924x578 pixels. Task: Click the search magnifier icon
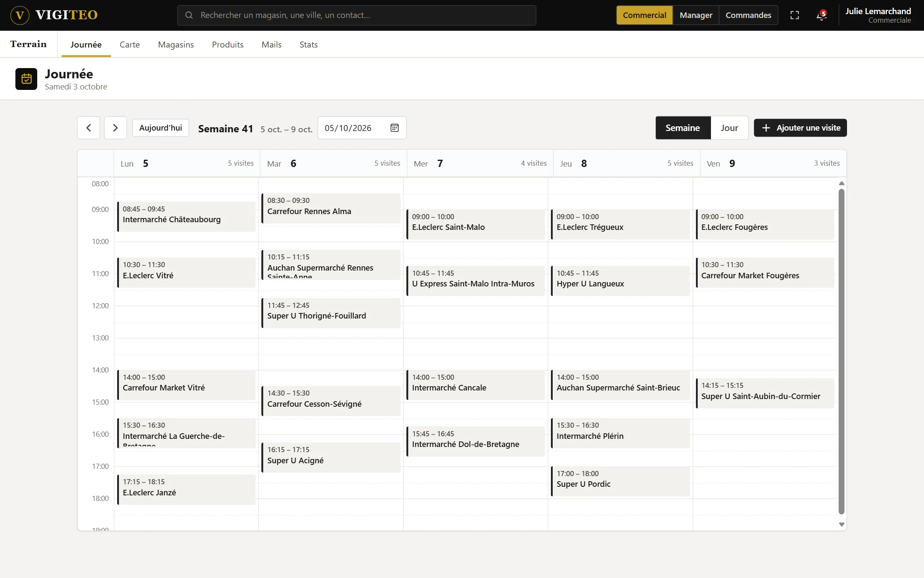coord(189,15)
